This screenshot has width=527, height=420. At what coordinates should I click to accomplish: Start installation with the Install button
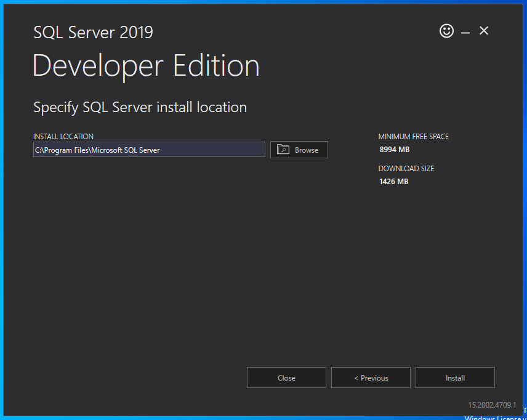tap(455, 378)
